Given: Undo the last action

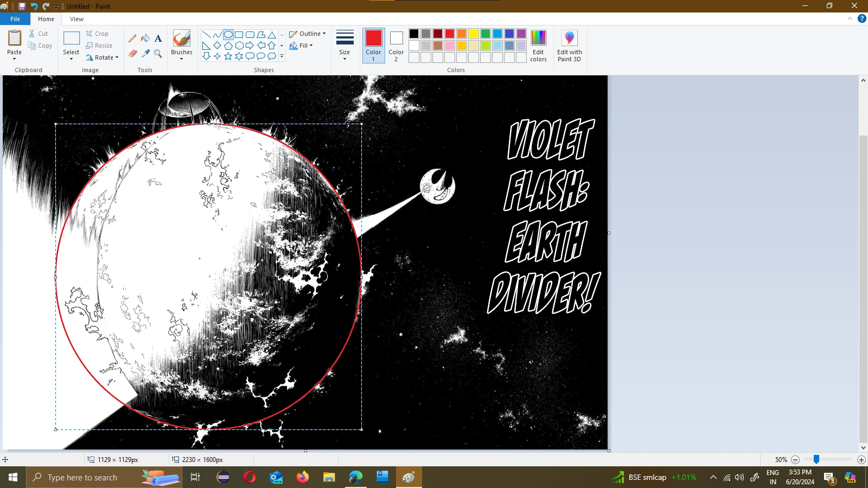Looking at the screenshot, I should click(34, 7).
